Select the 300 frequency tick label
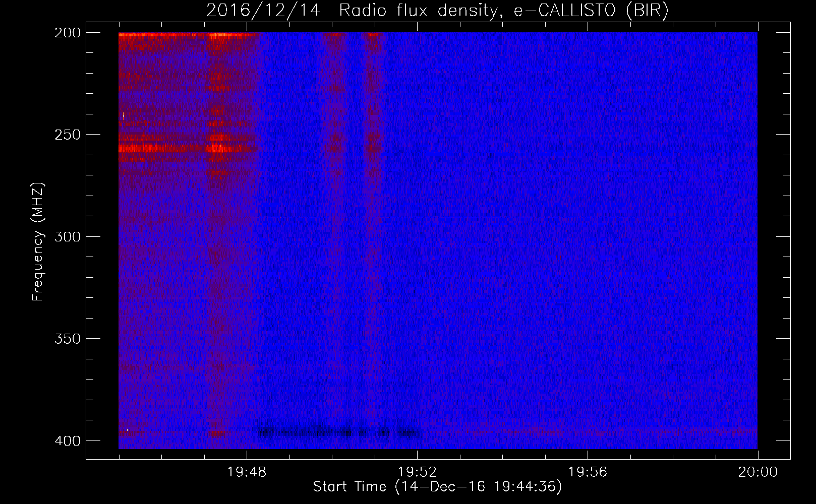 (x=67, y=236)
